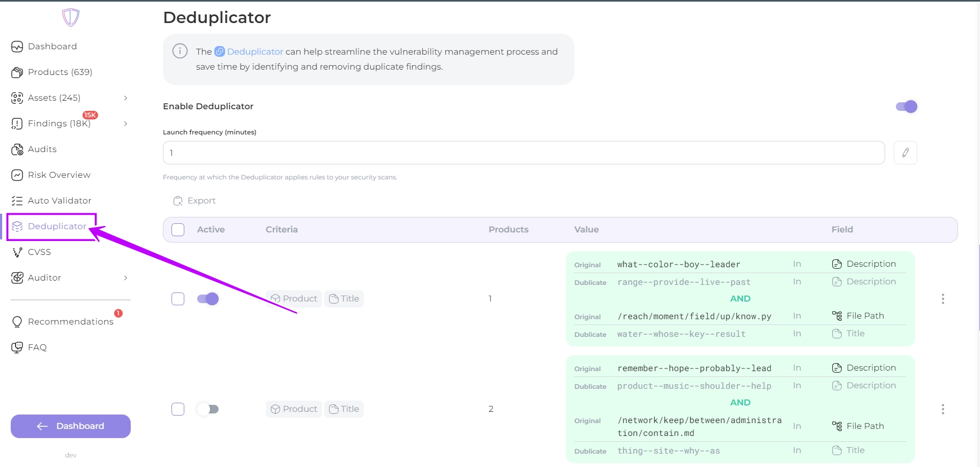Open Risk Overview from the sidebar
The width and height of the screenshot is (980, 467).
pos(59,175)
